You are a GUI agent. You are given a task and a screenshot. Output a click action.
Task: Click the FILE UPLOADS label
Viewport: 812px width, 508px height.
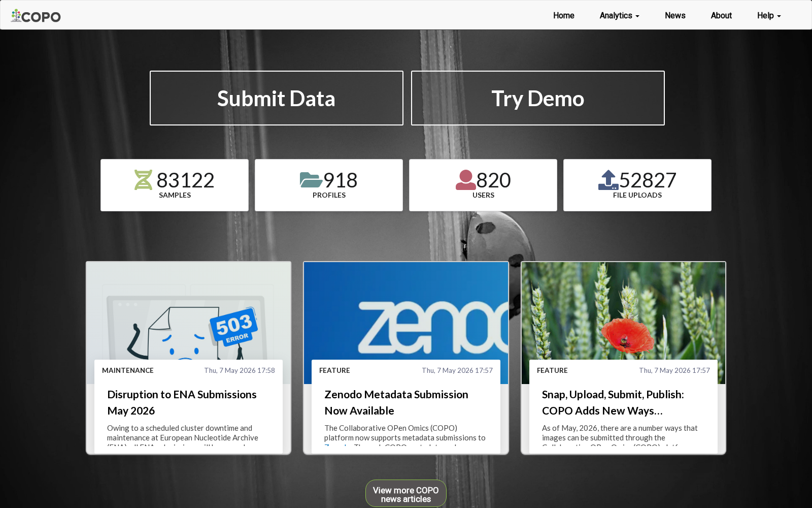637,195
